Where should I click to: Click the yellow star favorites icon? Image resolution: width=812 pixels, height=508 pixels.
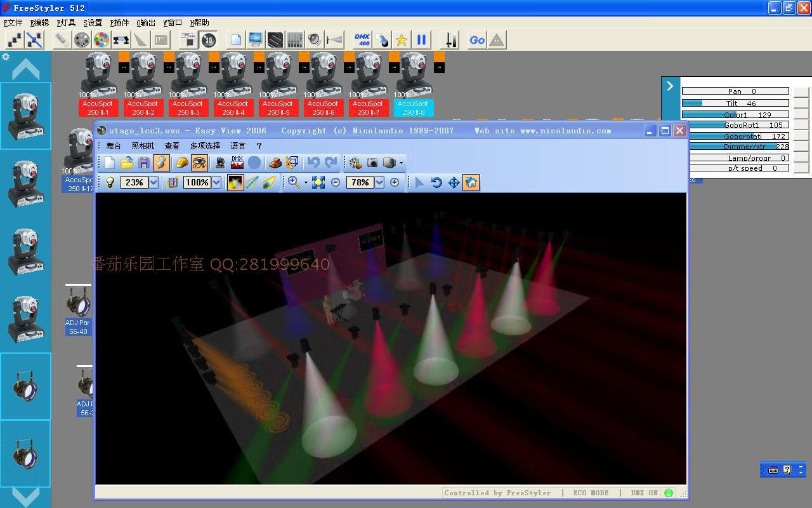[x=401, y=40]
